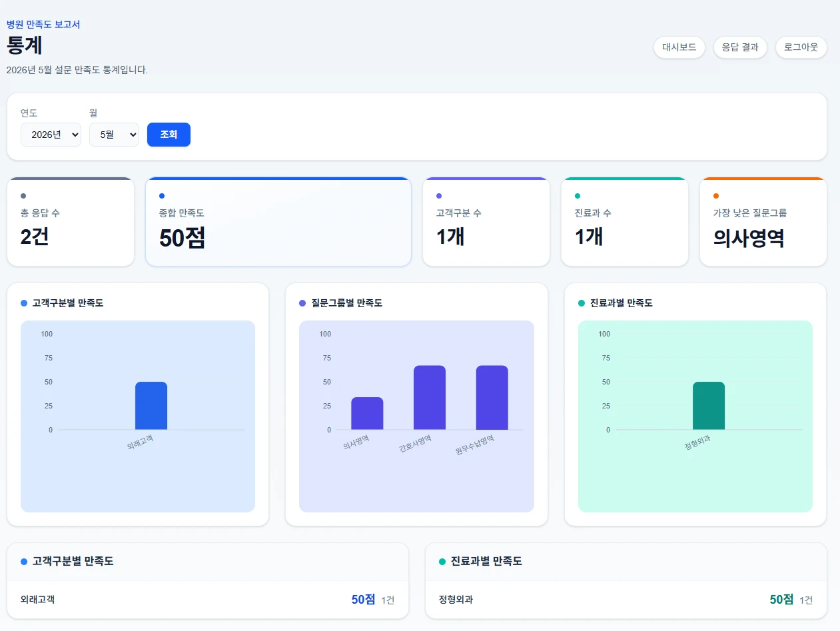Click the 외래고객 bar in chart

(x=151, y=406)
